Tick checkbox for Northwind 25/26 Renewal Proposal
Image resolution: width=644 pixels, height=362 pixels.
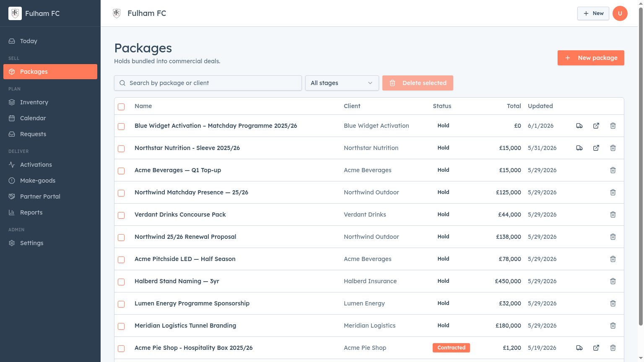point(121,238)
